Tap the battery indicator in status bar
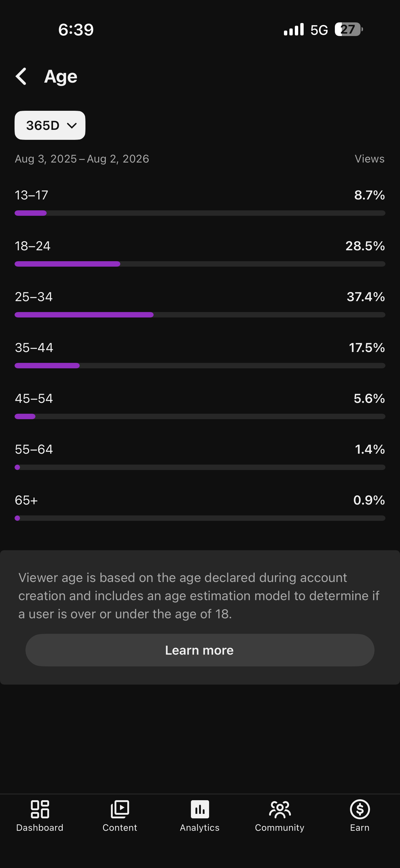 point(349,29)
